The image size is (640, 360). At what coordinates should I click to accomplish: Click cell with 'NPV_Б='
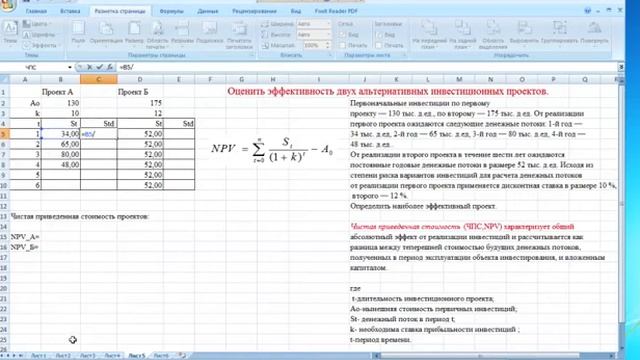tap(25, 247)
